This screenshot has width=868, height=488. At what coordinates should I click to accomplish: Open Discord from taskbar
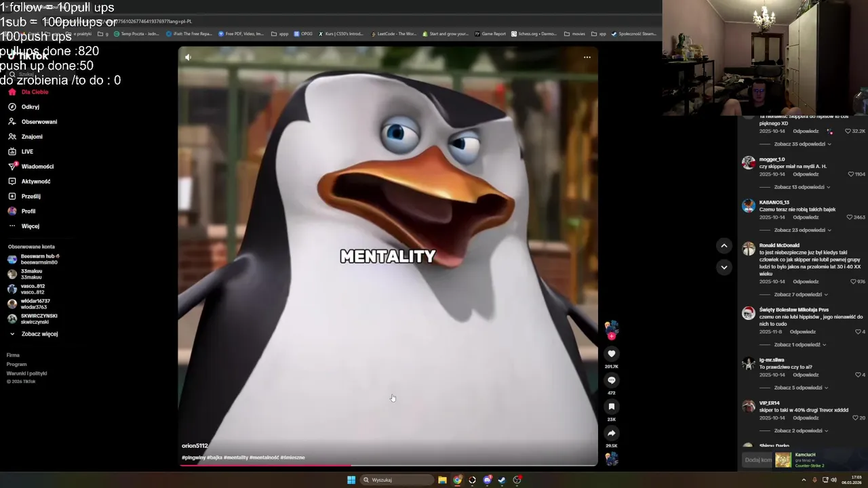[487, 480]
